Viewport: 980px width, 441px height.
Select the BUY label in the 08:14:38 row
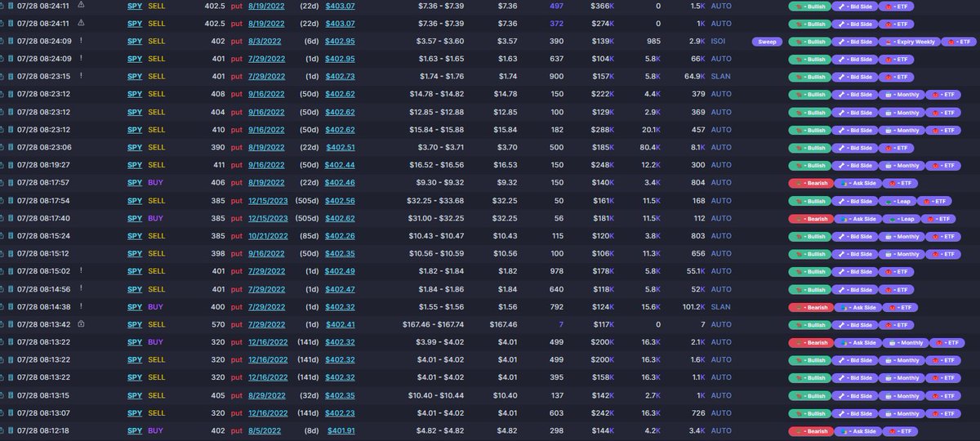tap(156, 307)
